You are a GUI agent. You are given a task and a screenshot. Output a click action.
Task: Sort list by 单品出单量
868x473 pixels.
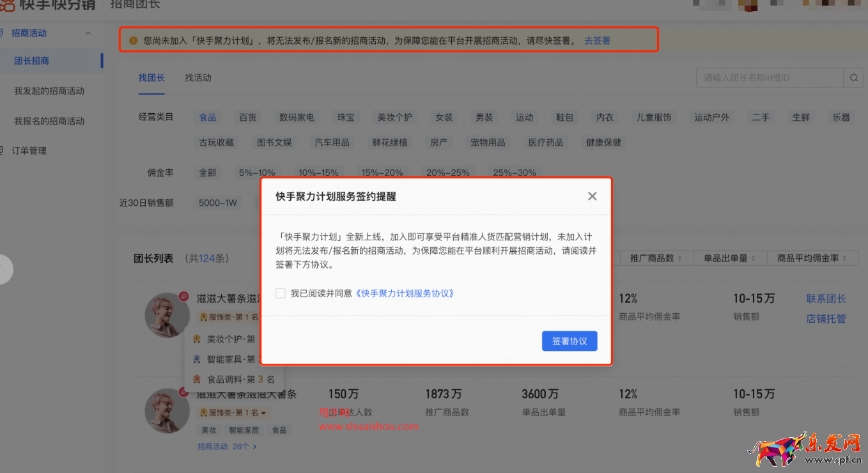[x=730, y=258]
